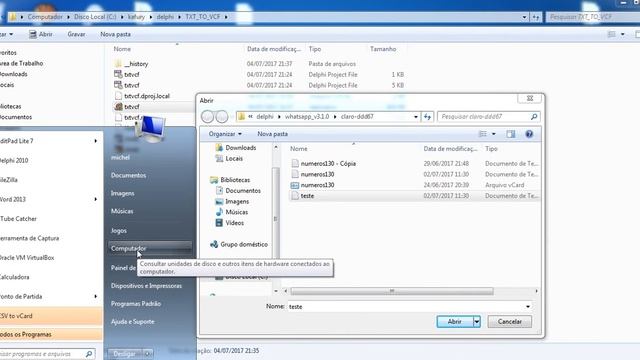The height and width of the screenshot is (360, 640).
Task: Expand Word 2013 recent files arrow
Action: coord(96,200)
